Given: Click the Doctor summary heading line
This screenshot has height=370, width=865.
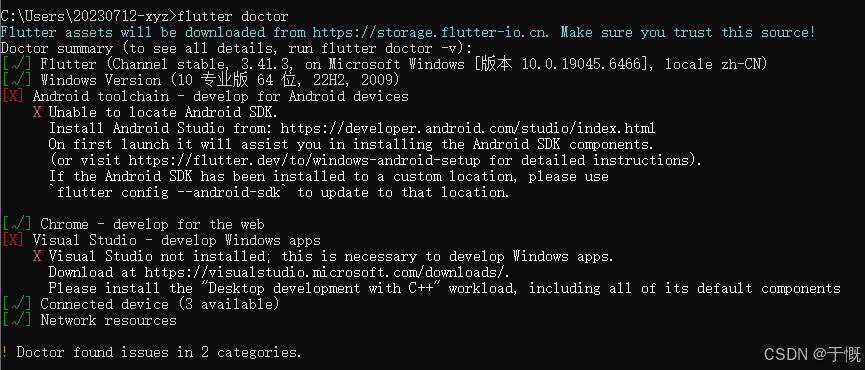Looking at the screenshot, I should pos(237,49).
